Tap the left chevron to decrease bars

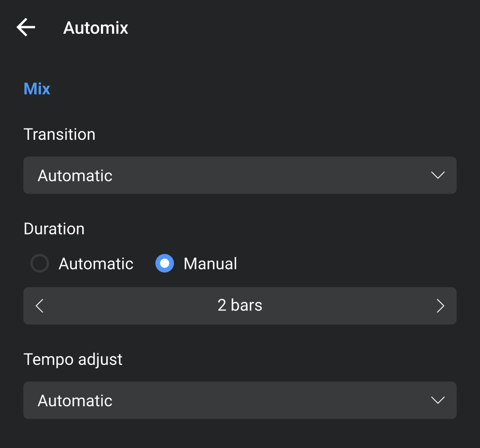pyautogui.click(x=39, y=305)
